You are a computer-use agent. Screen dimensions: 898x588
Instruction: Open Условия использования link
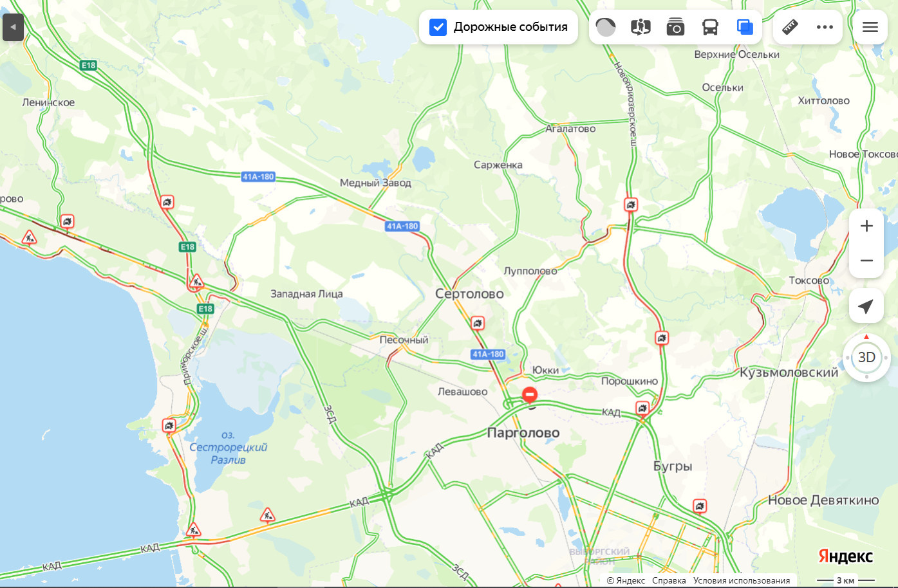pyautogui.click(x=742, y=580)
